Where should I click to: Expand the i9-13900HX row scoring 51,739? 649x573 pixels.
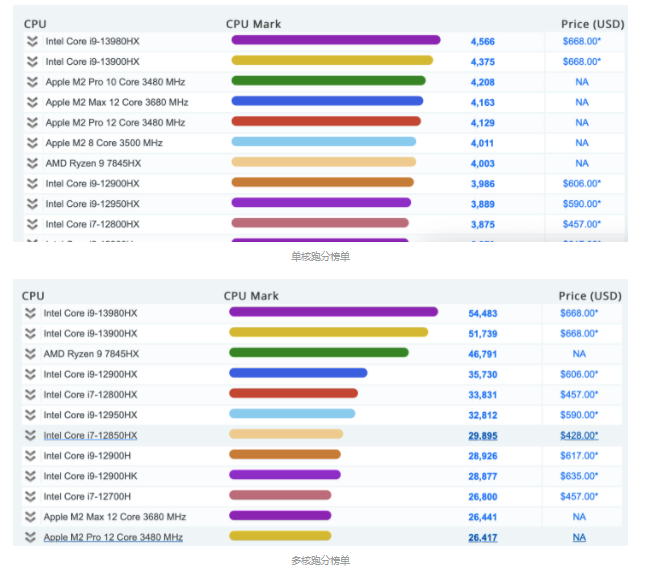click(30, 334)
